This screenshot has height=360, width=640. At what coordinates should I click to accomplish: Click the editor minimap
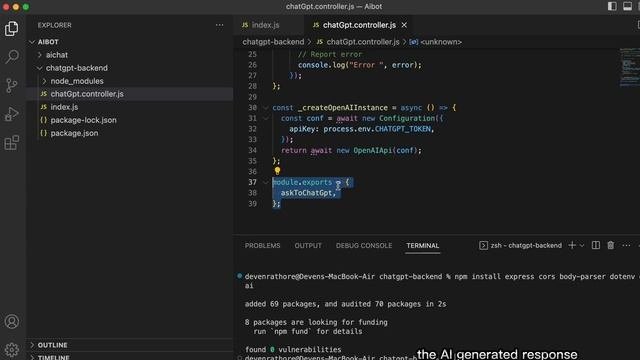click(629, 67)
